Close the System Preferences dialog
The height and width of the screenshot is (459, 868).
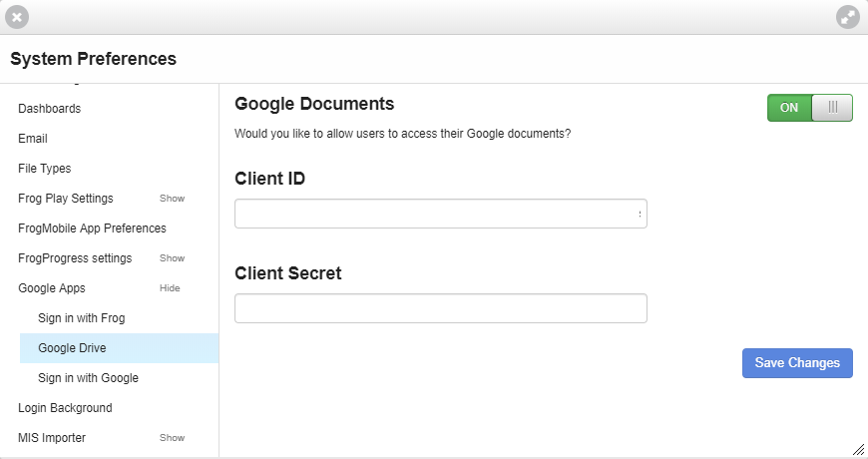[17, 17]
